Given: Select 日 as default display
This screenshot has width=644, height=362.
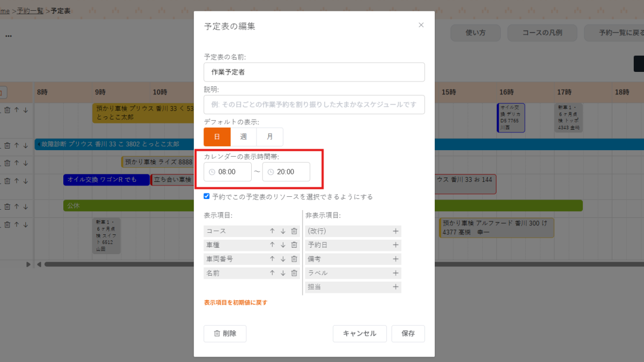Looking at the screenshot, I should point(217,137).
